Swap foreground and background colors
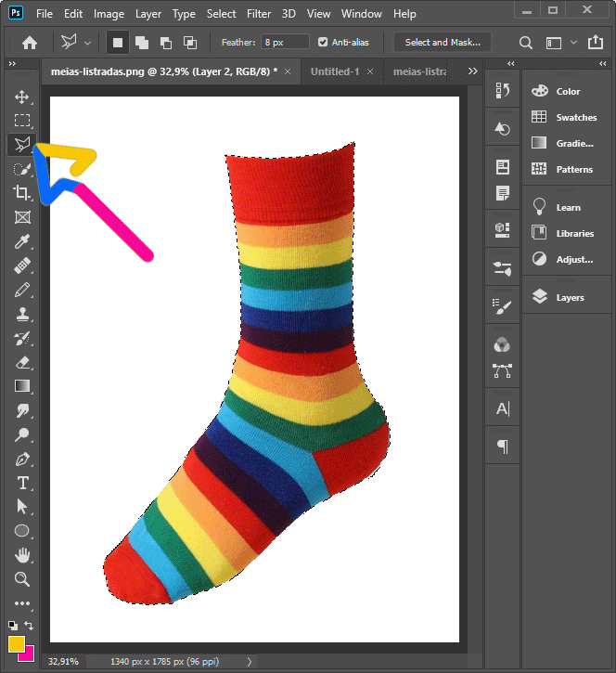The width and height of the screenshot is (616, 673). coord(29,626)
